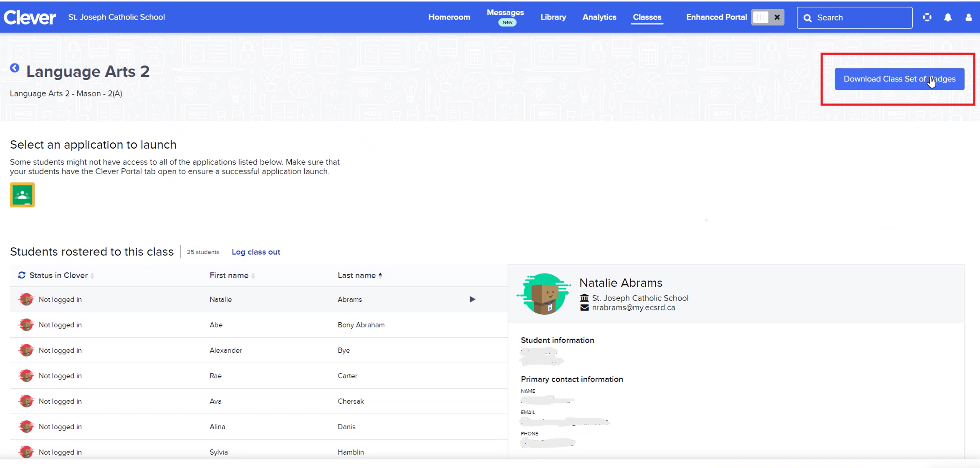The image size is (980, 468).
Task: Click Rae Carter status avatar icon
Action: [x=26, y=376]
